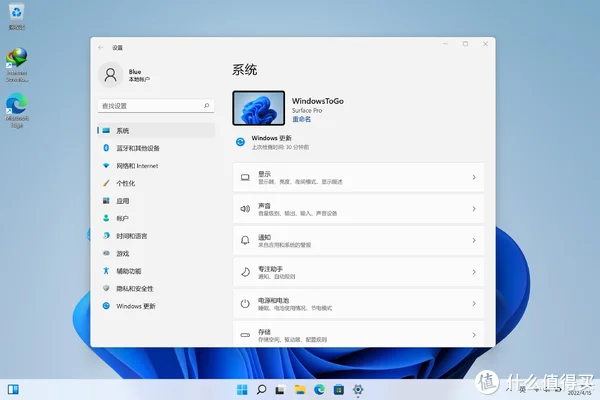Open 蓝牙和其他设备 settings
Image resolution: width=600 pixels, height=400 pixels.
click(x=156, y=148)
